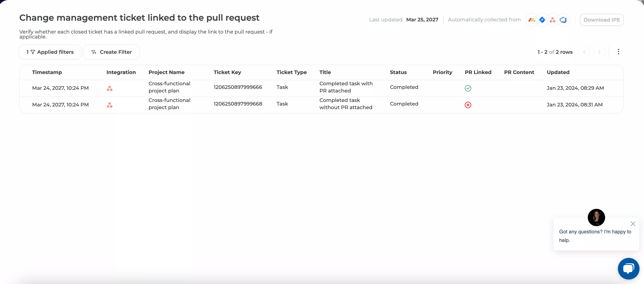The width and height of the screenshot is (644, 284).
Task: Click the Download IPE button
Action: (x=602, y=20)
